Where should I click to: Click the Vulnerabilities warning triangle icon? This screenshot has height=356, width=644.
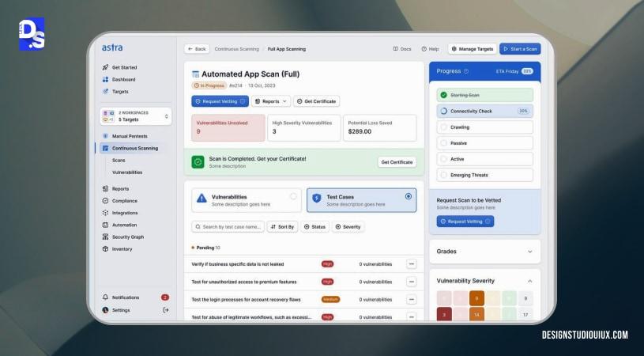click(x=201, y=199)
